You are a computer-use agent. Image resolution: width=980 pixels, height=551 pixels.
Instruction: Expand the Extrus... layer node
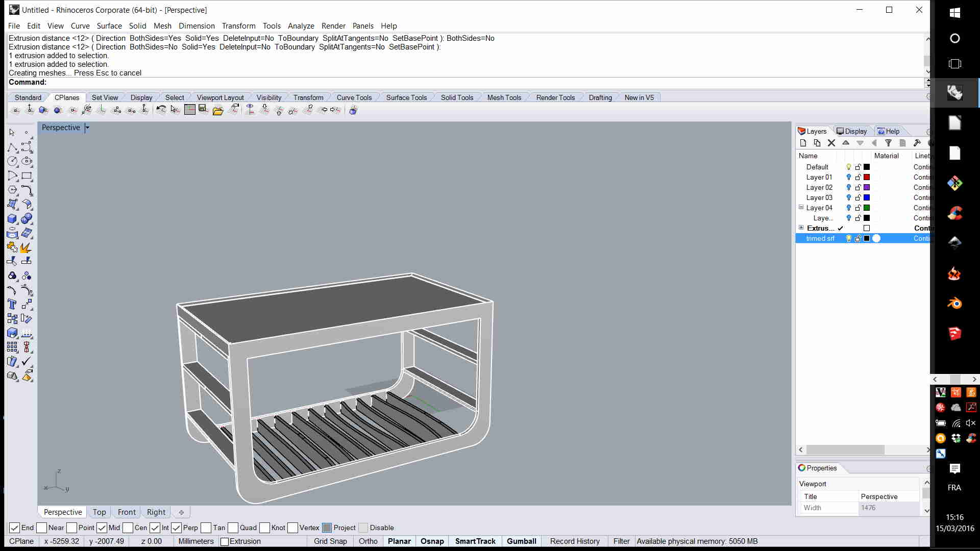pyautogui.click(x=801, y=228)
